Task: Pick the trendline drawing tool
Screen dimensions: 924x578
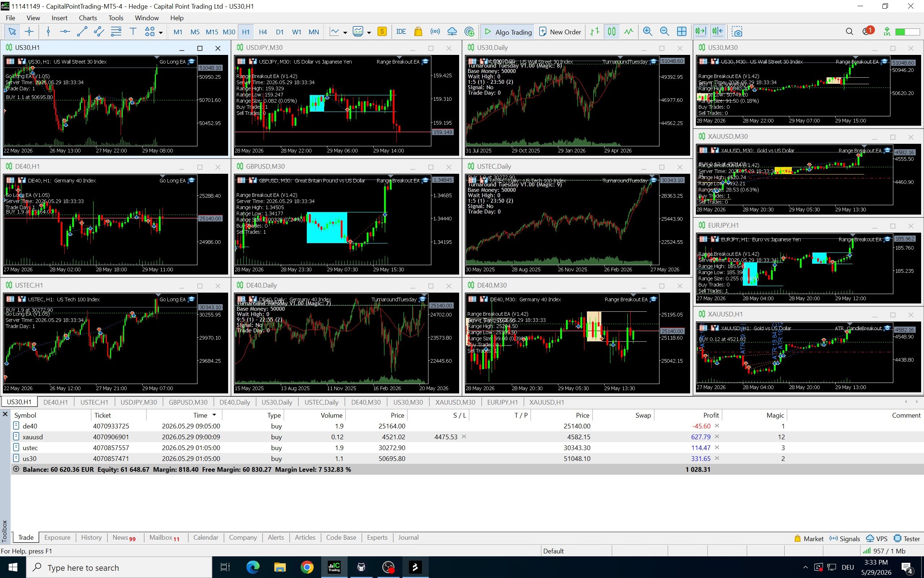Action: (x=82, y=32)
